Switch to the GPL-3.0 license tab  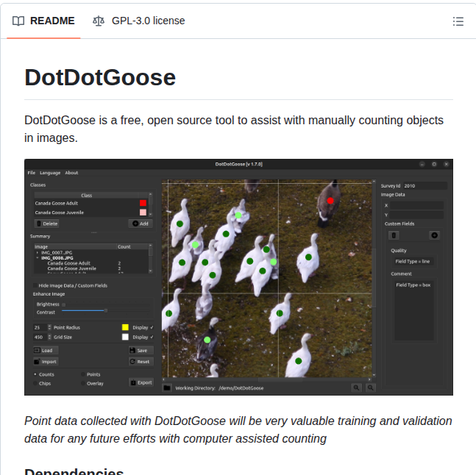point(139,21)
